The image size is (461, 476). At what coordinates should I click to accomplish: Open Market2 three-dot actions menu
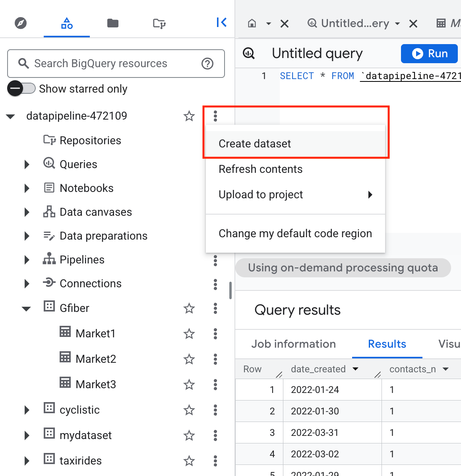(x=215, y=360)
